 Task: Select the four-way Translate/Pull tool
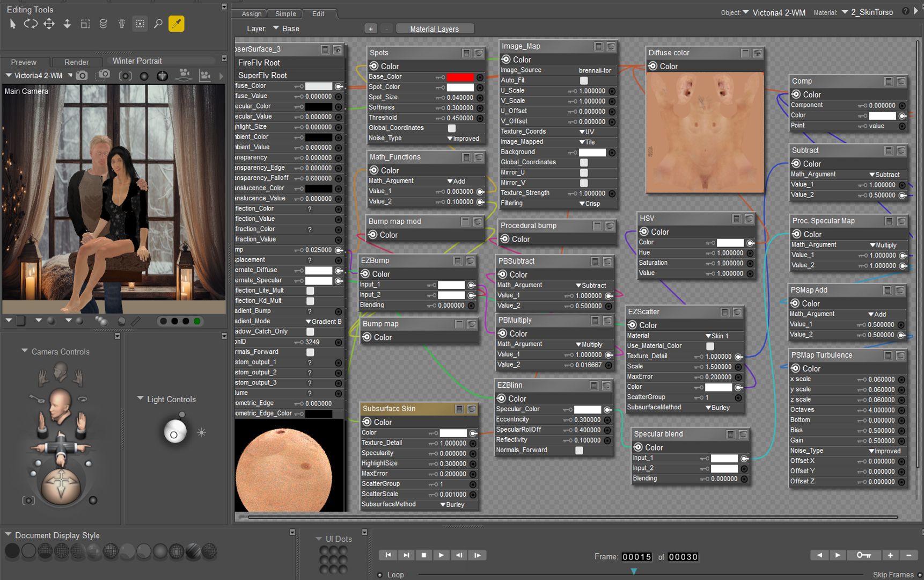(49, 24)
